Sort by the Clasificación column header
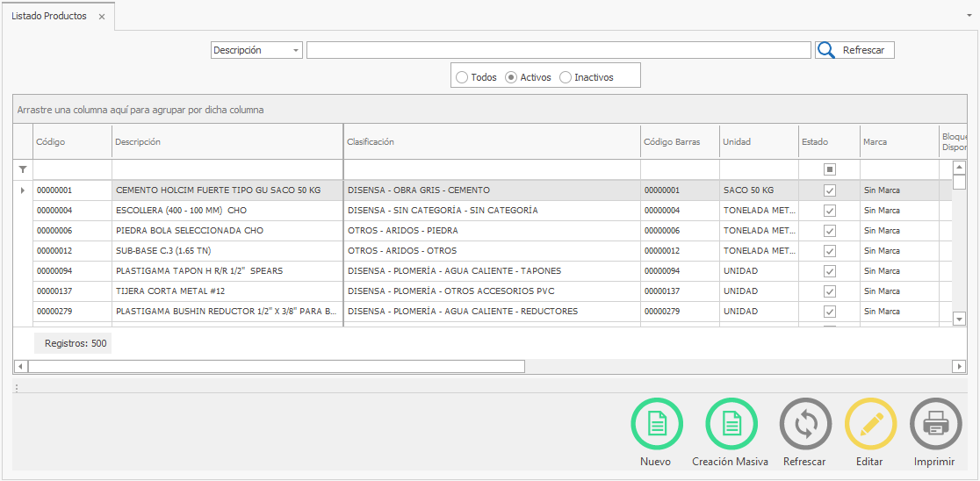980x481 pixels. (x=492, y=142)
